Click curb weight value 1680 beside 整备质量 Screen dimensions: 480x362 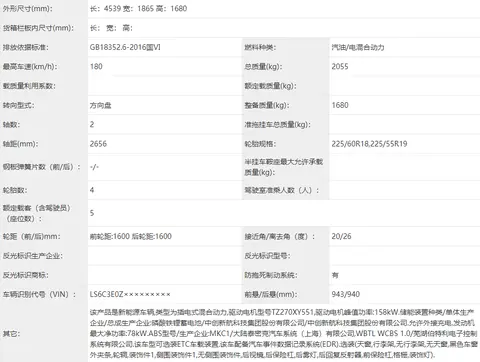pos(340,105)
